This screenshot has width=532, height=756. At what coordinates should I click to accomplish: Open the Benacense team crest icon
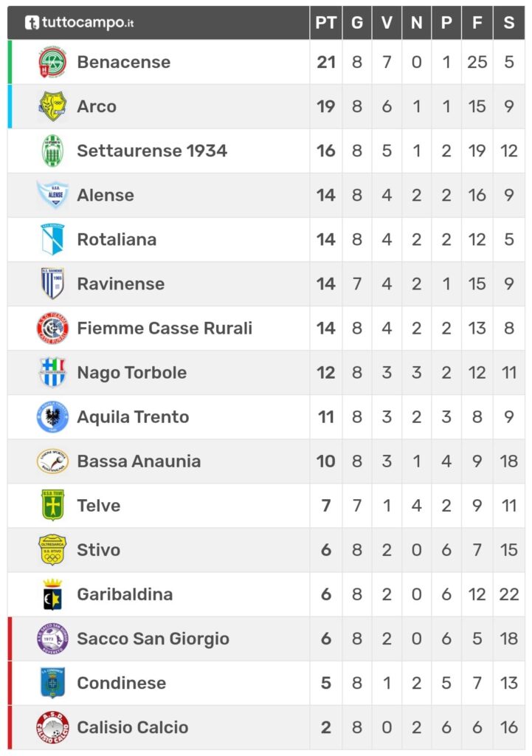(52, 62)
